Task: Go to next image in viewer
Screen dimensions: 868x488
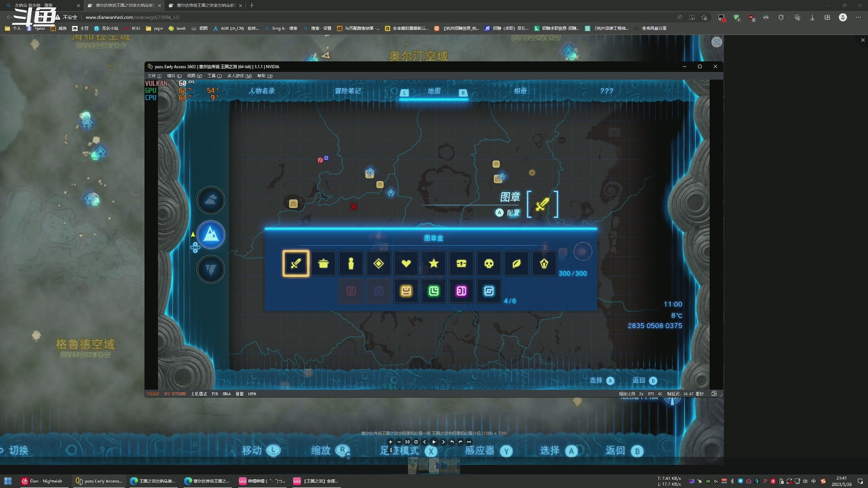Action: (x=443, y=442)
